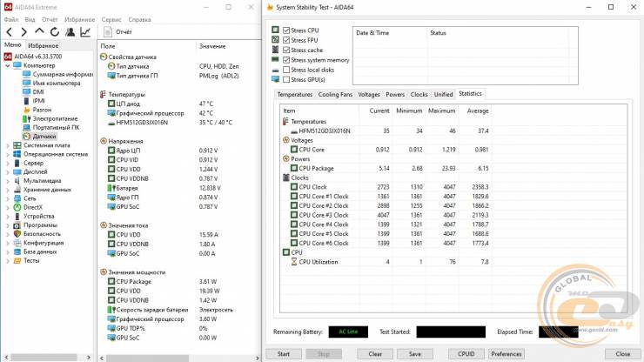Switch to the Temperatures tab

click(x=294, y=95)
